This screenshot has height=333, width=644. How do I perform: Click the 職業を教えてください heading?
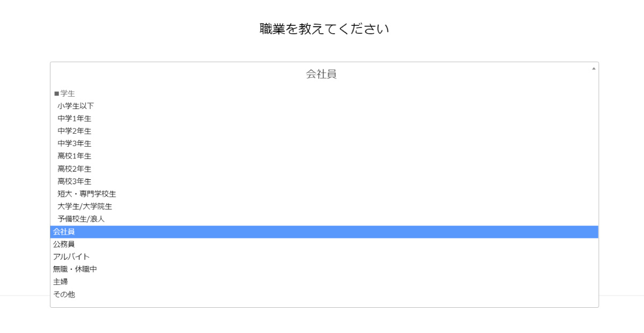coord(324,29)
